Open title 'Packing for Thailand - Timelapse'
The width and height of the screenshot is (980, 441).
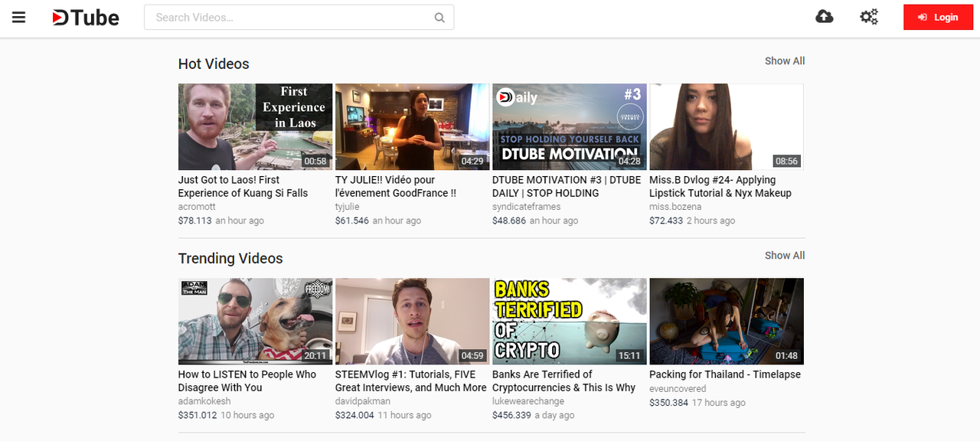[x=725, y=374]
